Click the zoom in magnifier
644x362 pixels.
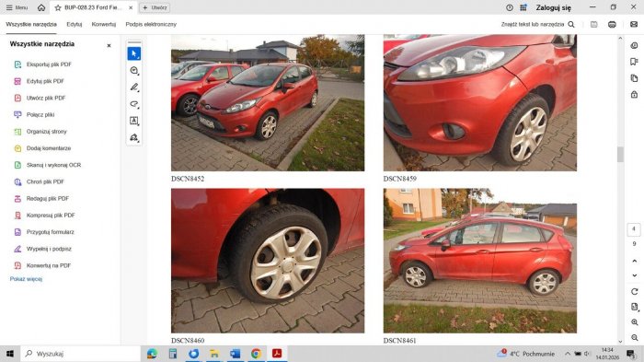click(634, 322)
